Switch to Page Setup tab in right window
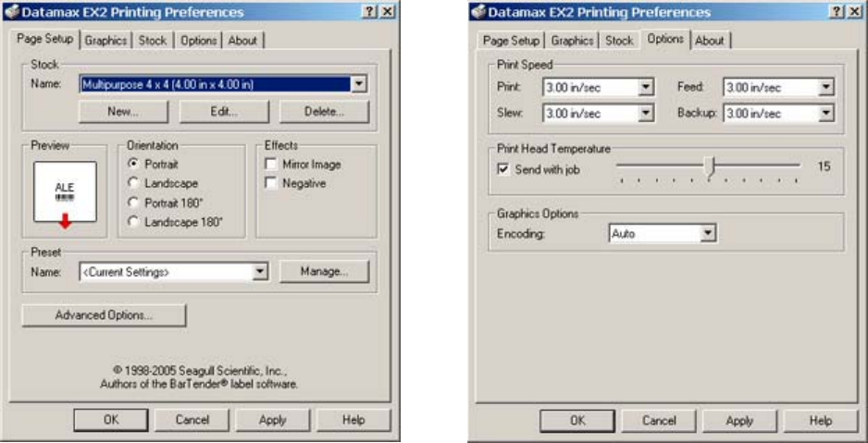This screenshot has height=443, width=868. [511, 41]
